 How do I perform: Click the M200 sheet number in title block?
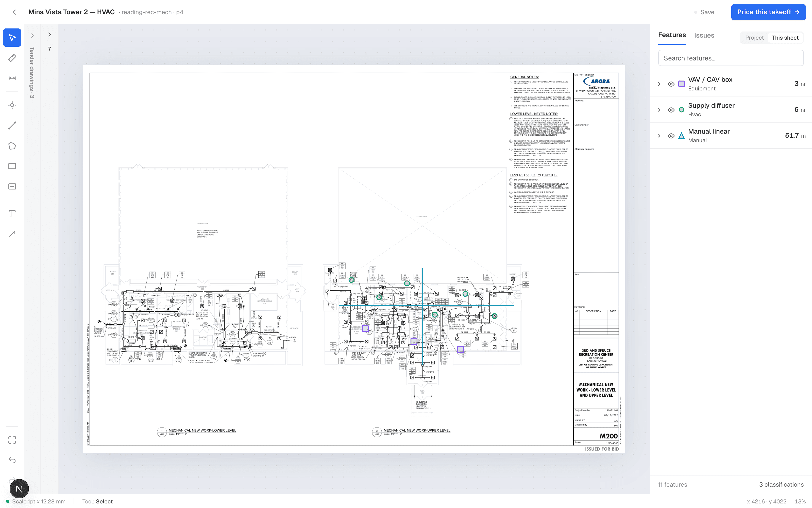(x=608, y=436)
